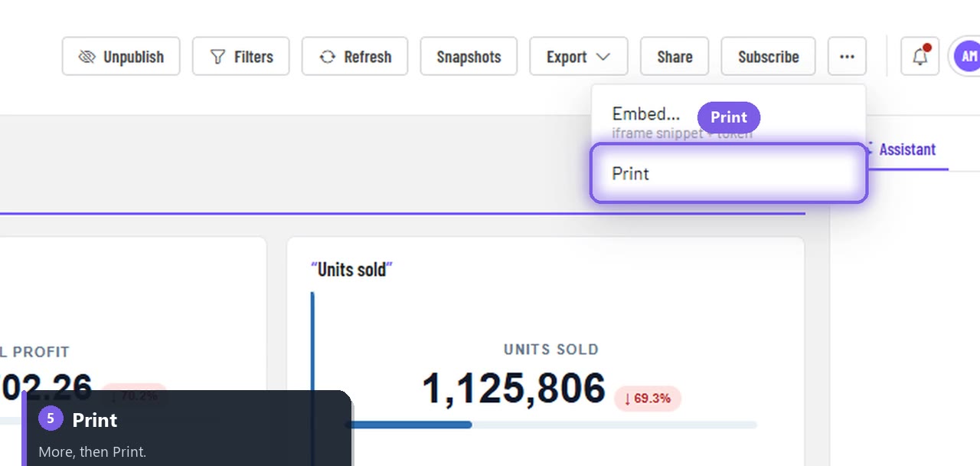The width and height of the screenshot is (980, 466).
Task: Click the Unpublish button
Action: pyautogui.click(x=121, y=57)
